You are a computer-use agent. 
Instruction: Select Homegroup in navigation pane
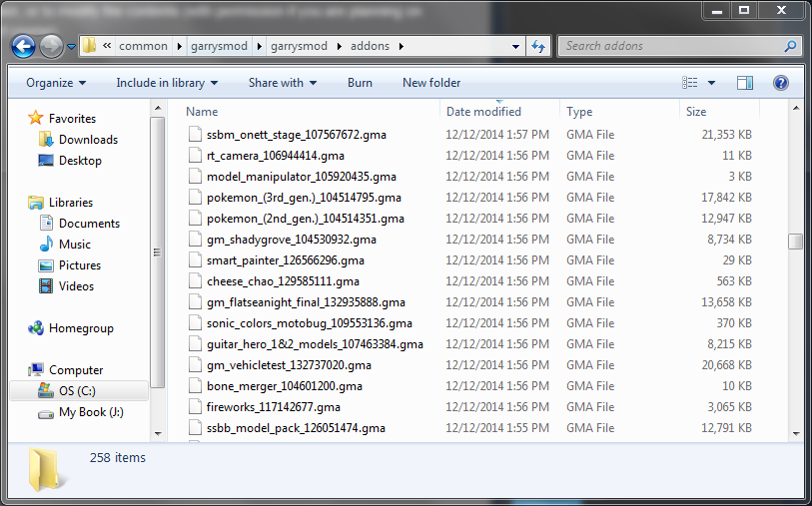point(81,328)
